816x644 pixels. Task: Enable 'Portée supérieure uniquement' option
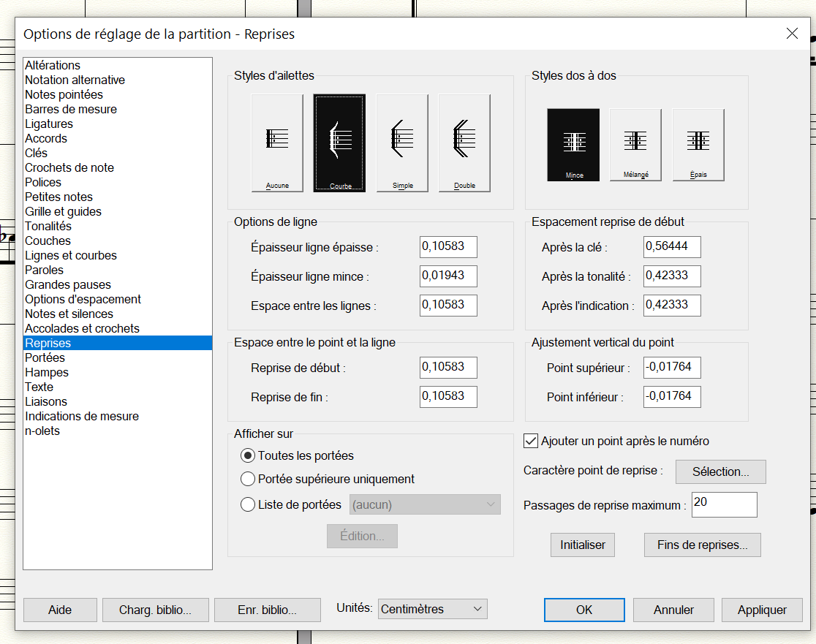pos(248,480)
